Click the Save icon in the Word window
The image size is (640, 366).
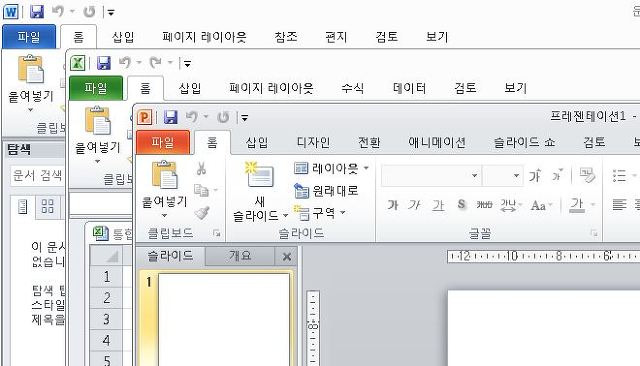tap(37, 11)
